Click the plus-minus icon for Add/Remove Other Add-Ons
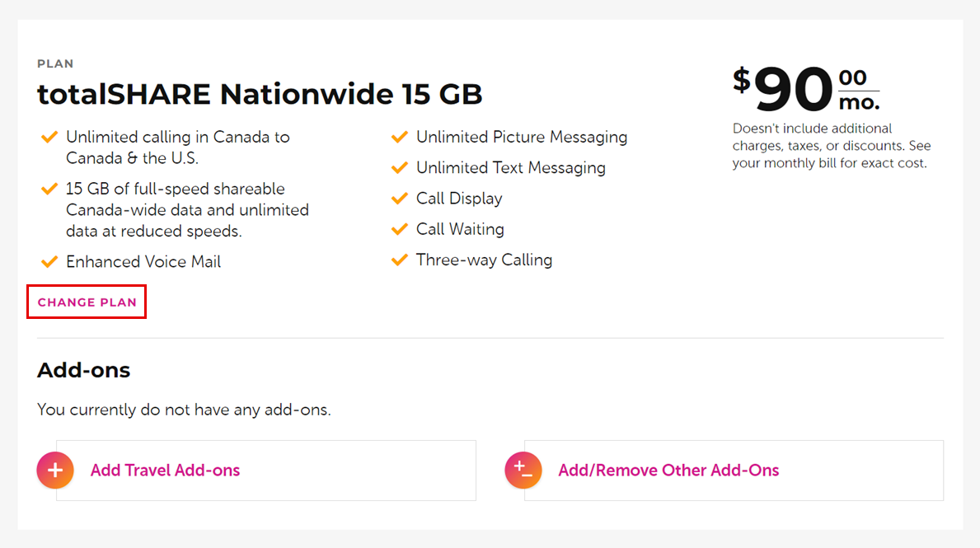980x548 pixels. click(523, 470)
